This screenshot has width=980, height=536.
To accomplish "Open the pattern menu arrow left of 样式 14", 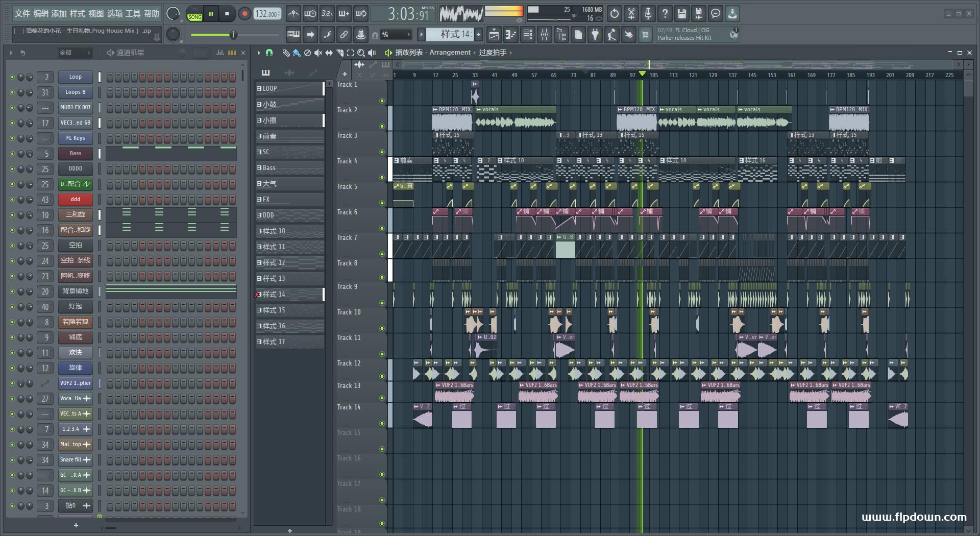I will (421, 34).
